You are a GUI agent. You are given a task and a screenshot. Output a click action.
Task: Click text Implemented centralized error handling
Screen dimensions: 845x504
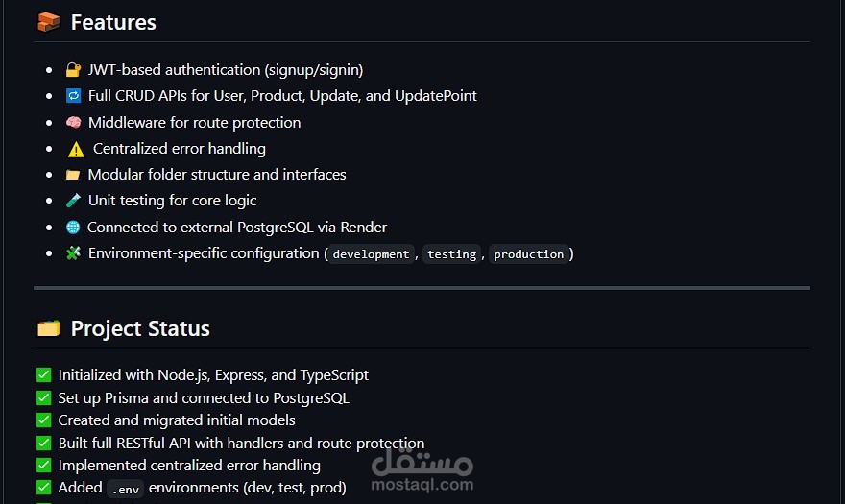(x=189, y=466)
